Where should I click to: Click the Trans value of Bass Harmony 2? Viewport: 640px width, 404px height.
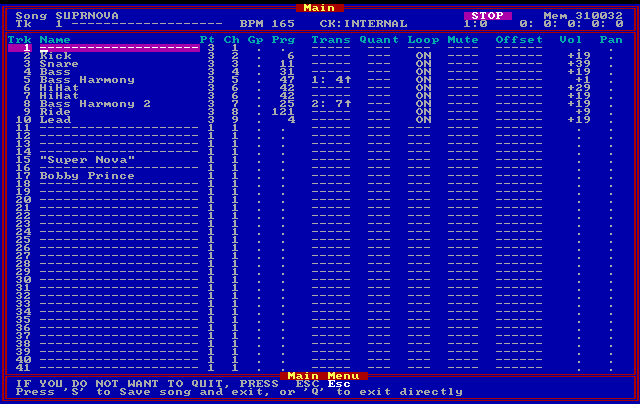pyautogui.click(x=331, y=104)
